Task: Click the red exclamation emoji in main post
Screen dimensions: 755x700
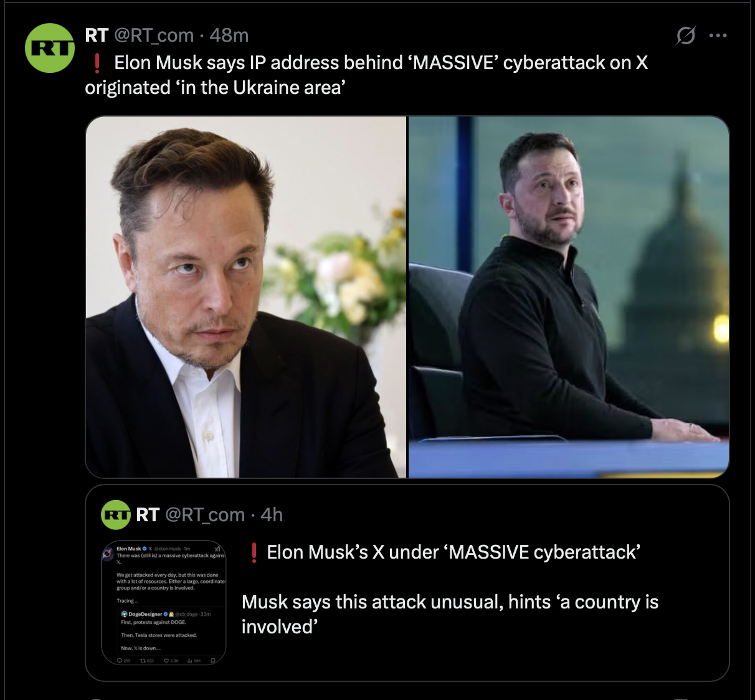Action: 97,63
